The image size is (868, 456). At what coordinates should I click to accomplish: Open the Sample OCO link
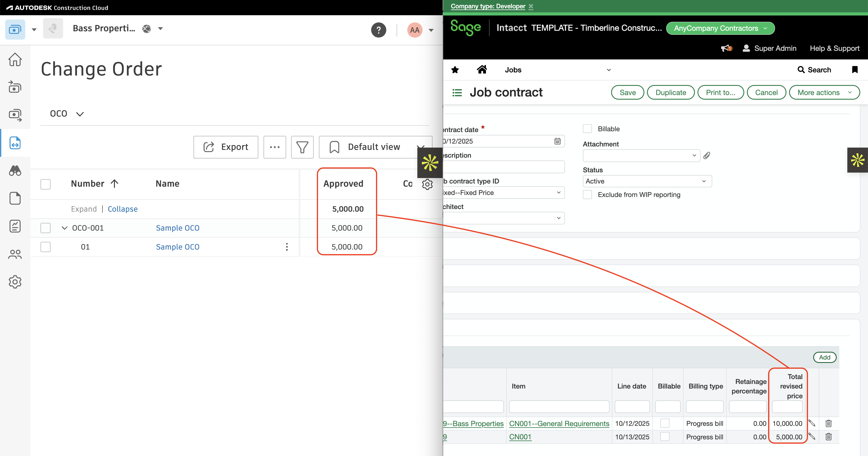(x=178, y=228)
